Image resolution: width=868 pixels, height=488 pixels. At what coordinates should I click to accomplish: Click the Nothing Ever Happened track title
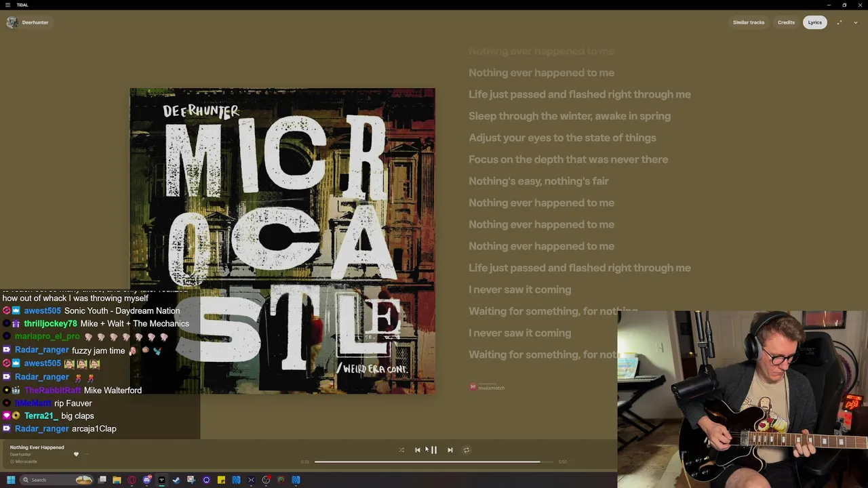[37, 447]
